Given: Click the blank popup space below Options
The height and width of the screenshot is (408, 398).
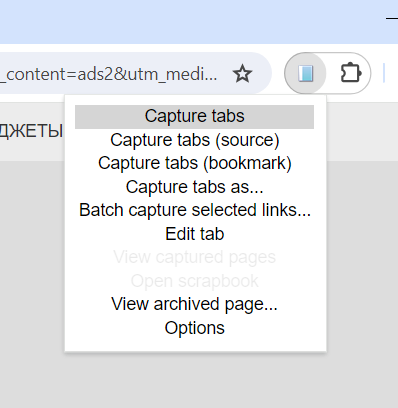Looking at the screenshot, I should (194, 345).
